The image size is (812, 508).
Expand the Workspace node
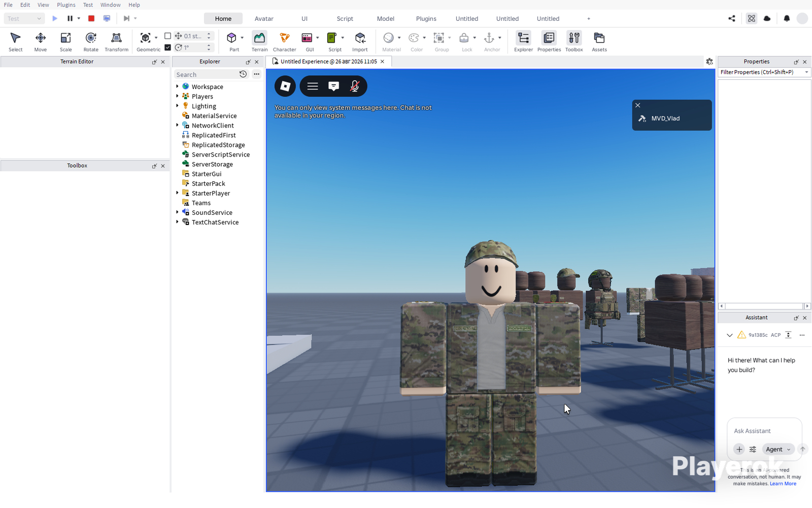pos(177,86)
